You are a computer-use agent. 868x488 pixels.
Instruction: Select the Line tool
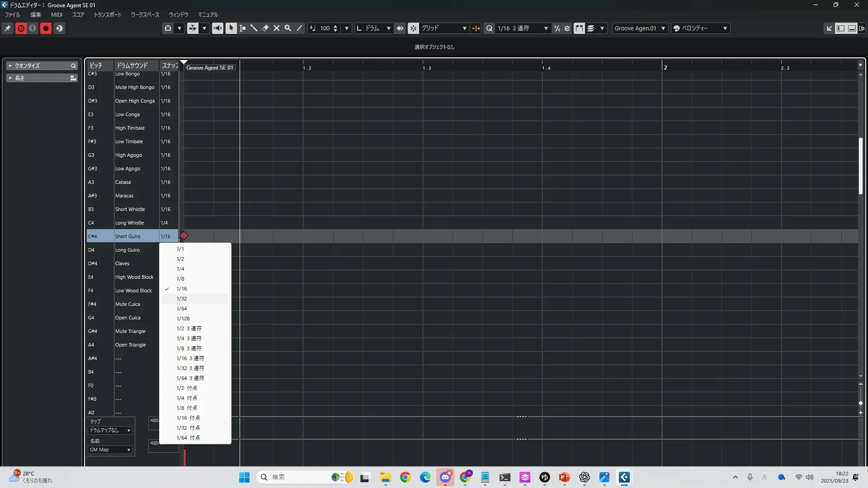[x=299, y=28]
